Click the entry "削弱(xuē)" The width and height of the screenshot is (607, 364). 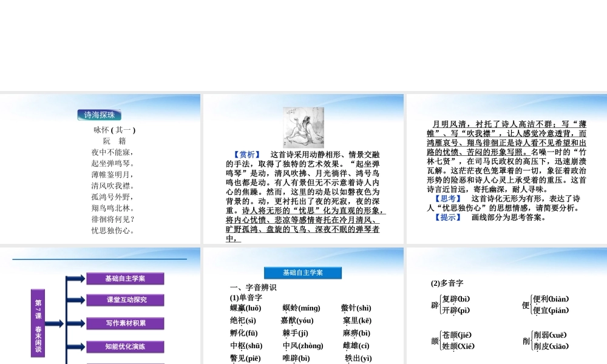pyautogui.click(x=550, y=335)
